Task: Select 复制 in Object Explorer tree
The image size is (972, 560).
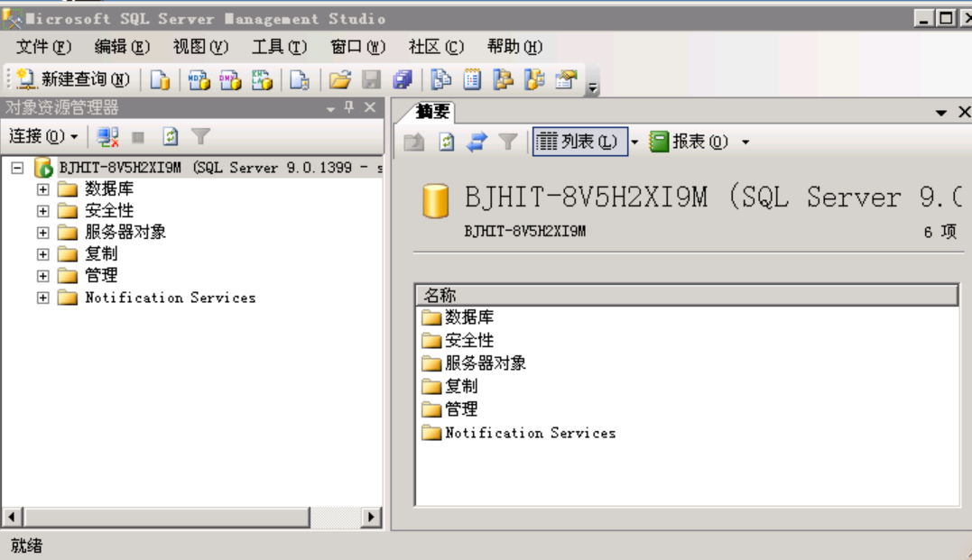Action: pyautogui.click(x=101, y=254)
